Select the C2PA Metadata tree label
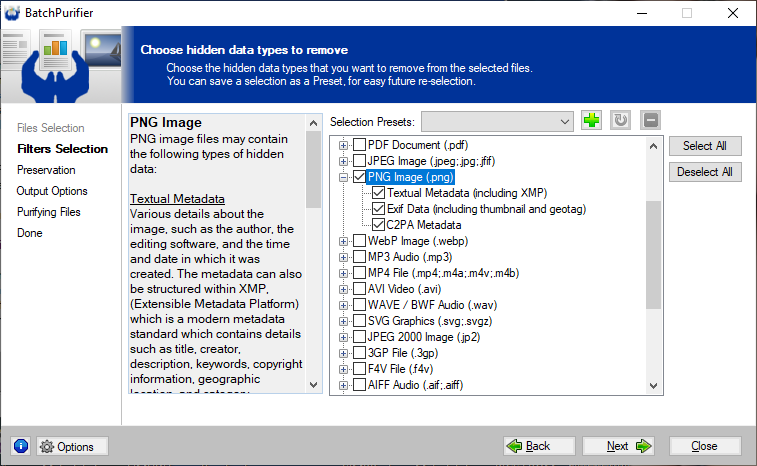The image size is (757, 466). [x=424, y=225]
